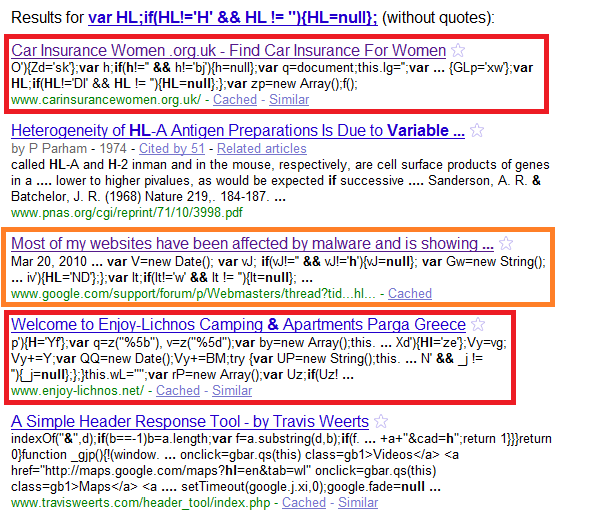Open Cached link for the Google Webmasters forum thread
Viewport: 589px width, 518px height.
[410, 293]
